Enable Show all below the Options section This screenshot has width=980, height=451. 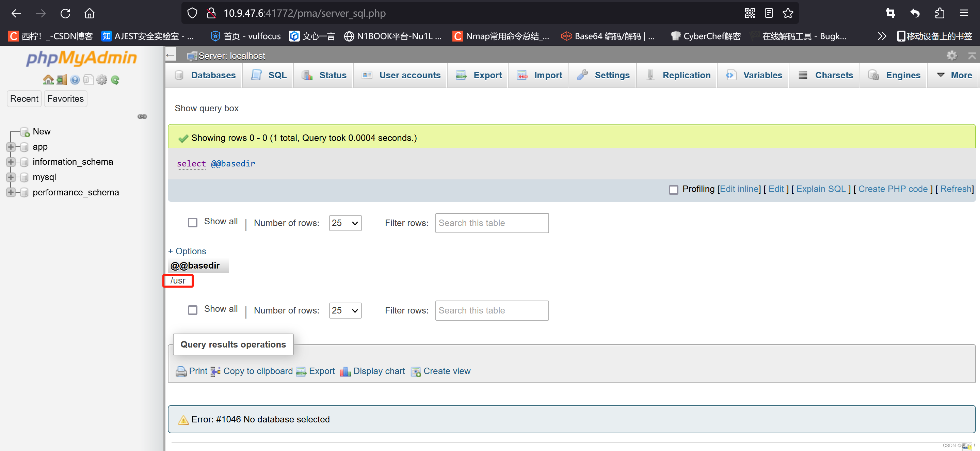tap(193, 310)
